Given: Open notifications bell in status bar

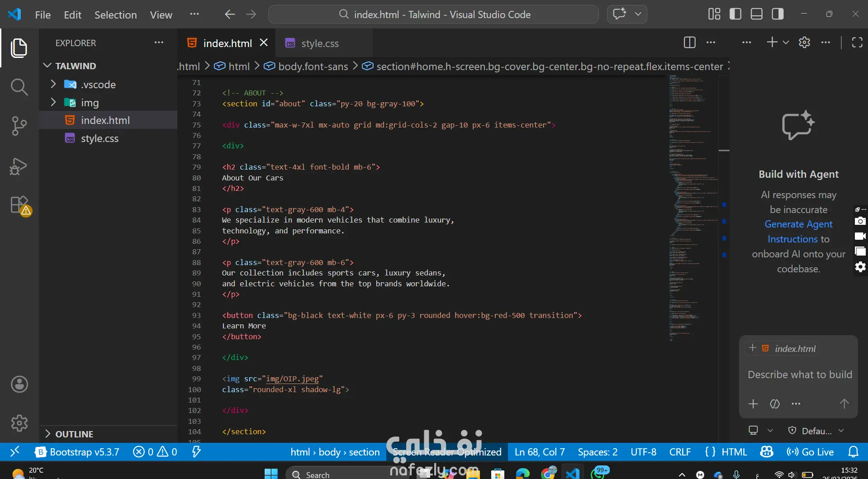Looking at the screenshot, I should click(x=853, y=452).
